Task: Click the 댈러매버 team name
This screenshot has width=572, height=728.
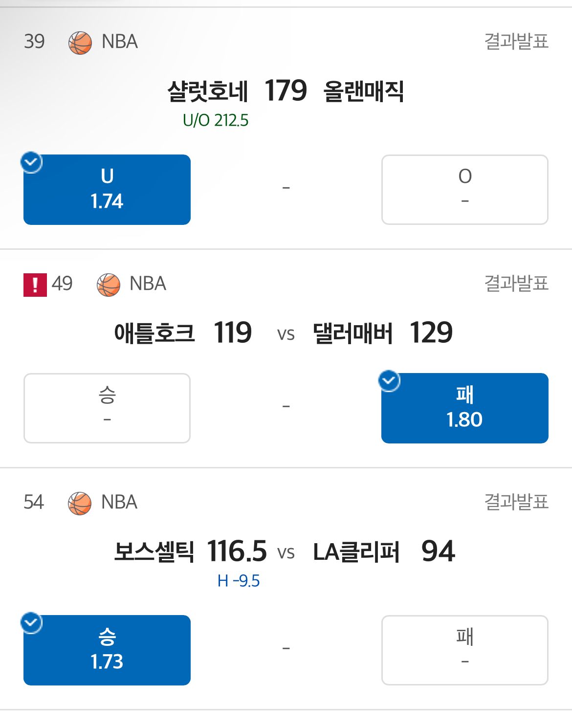Action: click(x=353, y=333)
